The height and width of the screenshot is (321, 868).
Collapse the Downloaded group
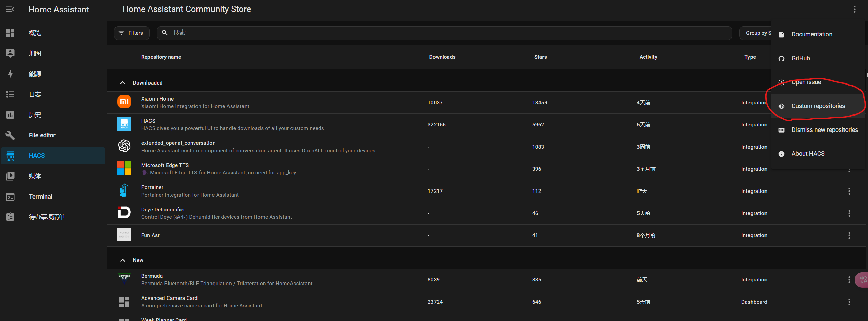[x=123, y=83]
